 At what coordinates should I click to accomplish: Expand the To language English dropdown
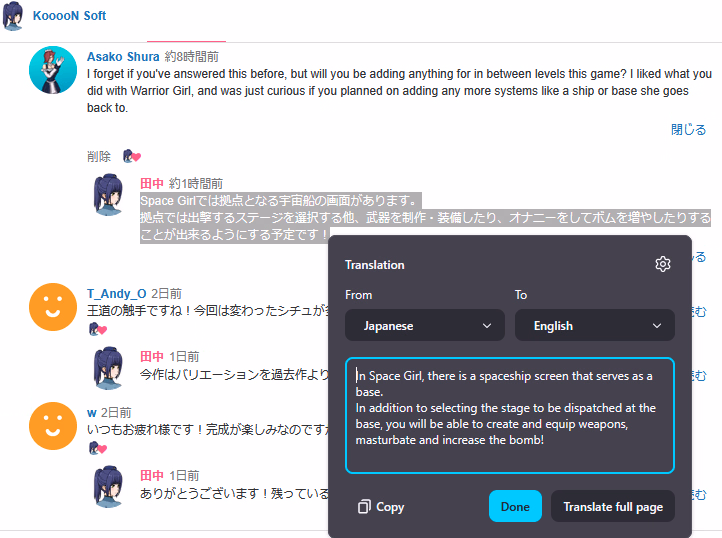pyautogui.click(x=594, y=325)
